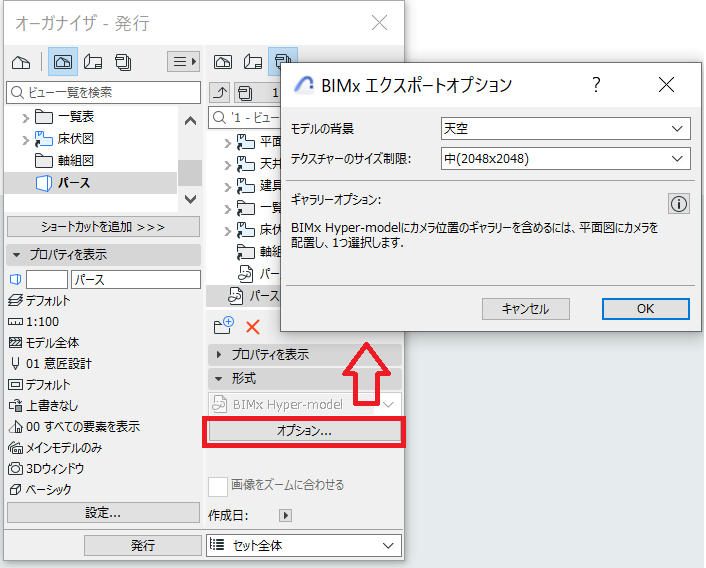
Task: Click the 1:100 scale entry
Action: pyautogui.click(x=34, y=321)
